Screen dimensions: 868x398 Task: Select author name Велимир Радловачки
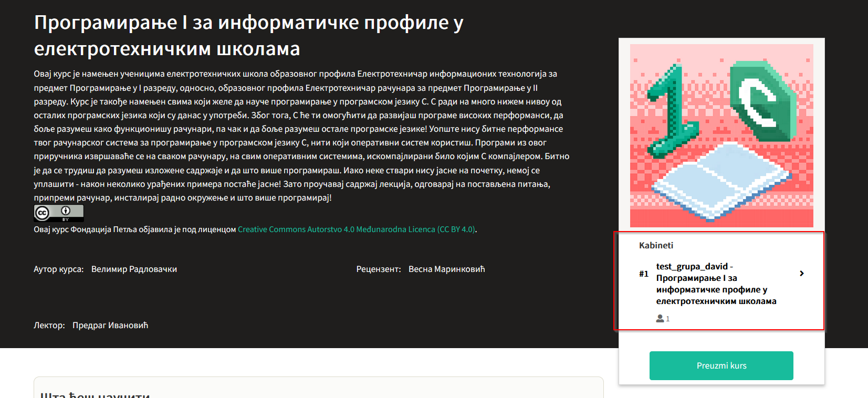(x=134, y=269)
